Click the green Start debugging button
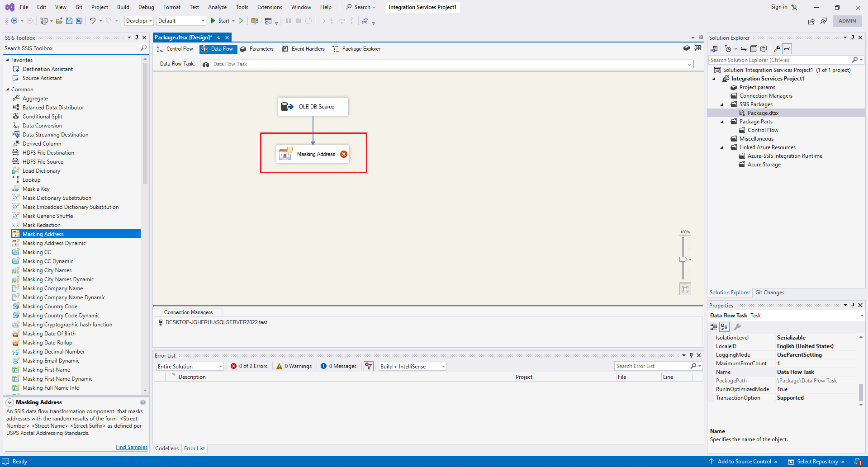 (219, 21)
